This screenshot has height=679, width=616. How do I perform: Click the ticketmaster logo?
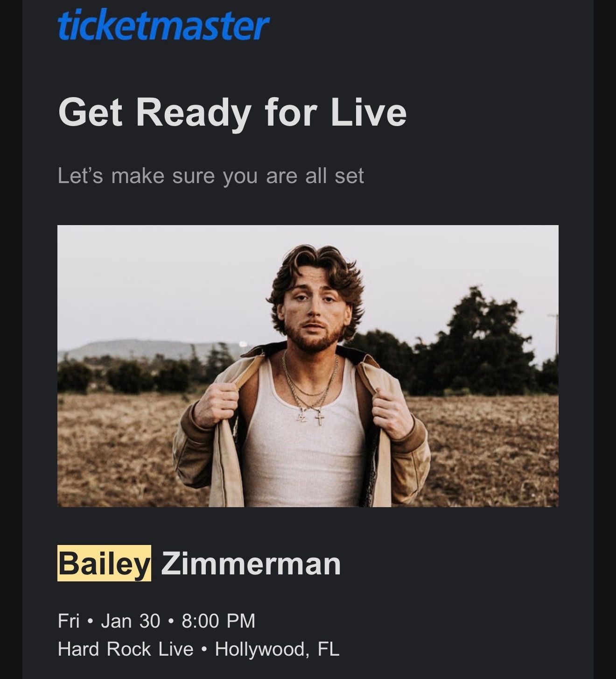pyautogui.click(x=164, y=26)
